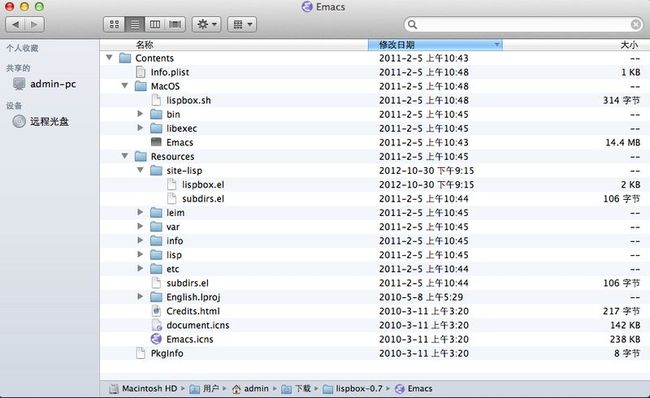Click the 共享的 sidebar heading
The height and width of the screenshot is (398, 650).
[18, 68]
